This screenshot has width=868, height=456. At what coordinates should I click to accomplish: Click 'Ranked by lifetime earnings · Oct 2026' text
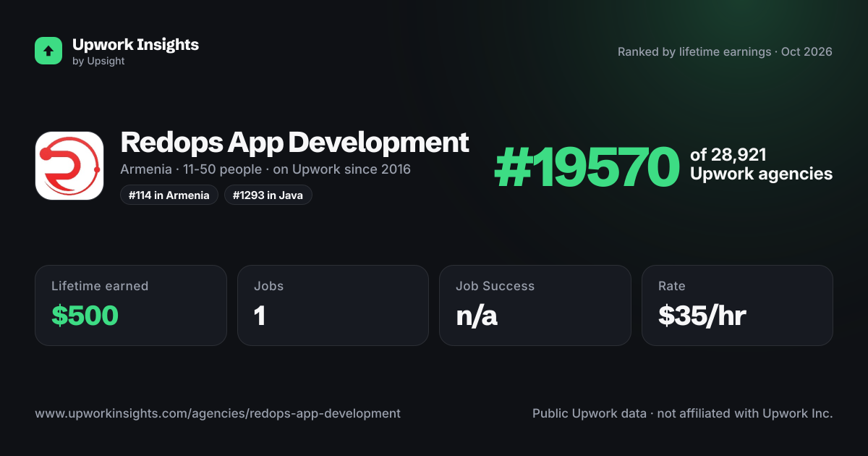(x=725, y=52)
